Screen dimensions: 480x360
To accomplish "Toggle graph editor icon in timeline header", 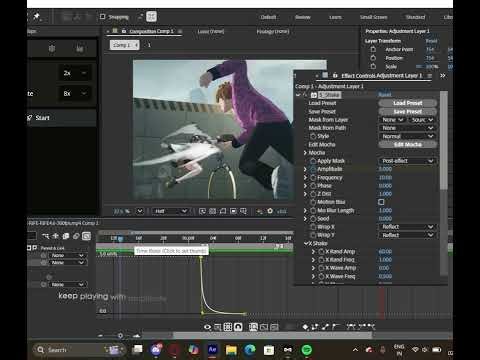I will point(86,236).
